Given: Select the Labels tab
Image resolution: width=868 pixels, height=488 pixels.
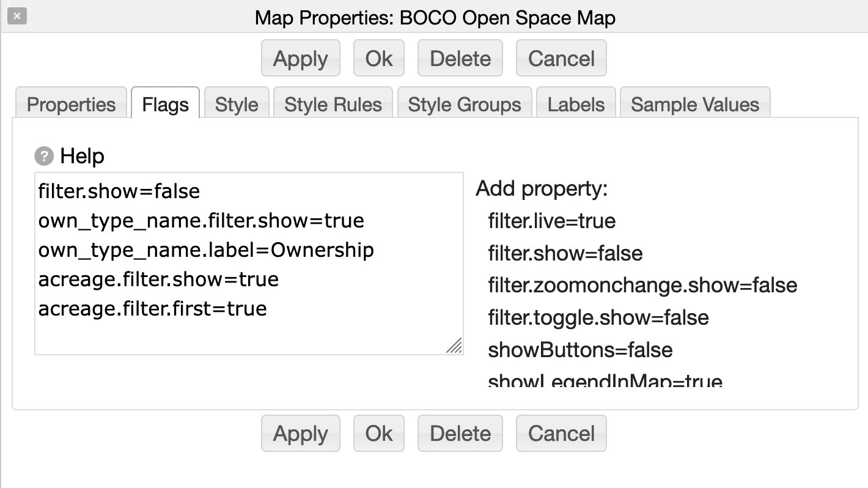Looking at the screenshot, I should (x=576, y=105).
